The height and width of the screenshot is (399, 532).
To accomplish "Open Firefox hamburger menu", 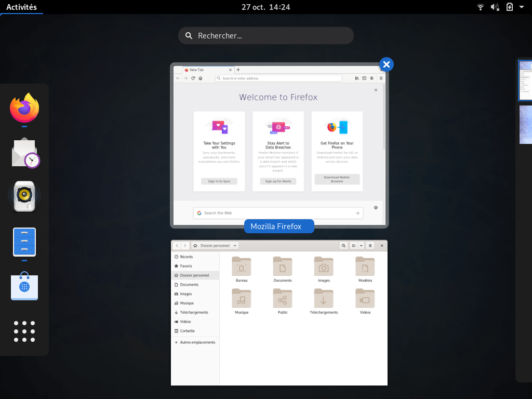I will 381,78.
